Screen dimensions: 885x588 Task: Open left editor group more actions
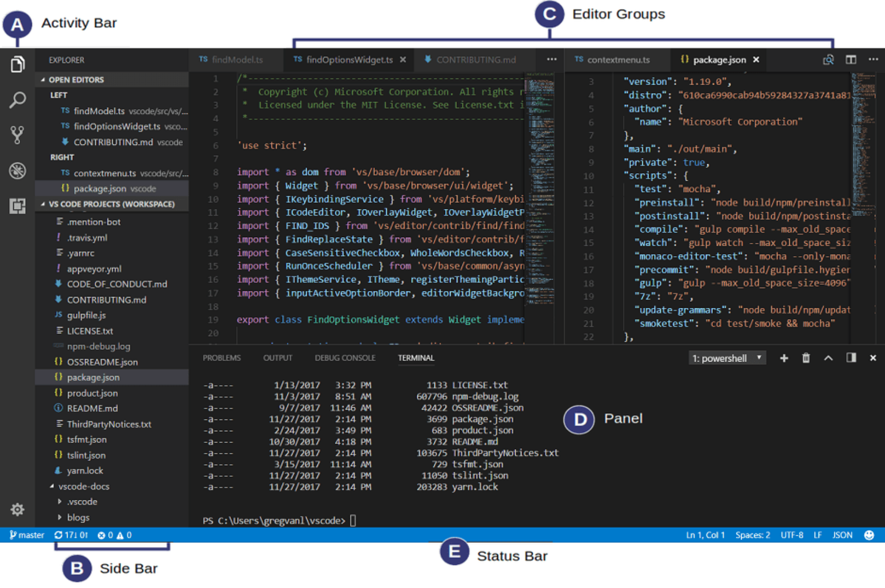point(552,59)
